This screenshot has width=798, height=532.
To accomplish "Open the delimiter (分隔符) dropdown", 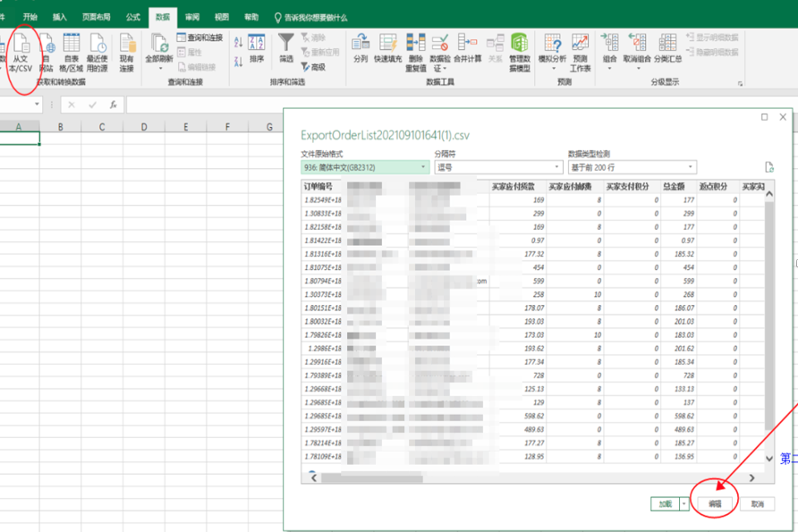I will pos(557,167).
